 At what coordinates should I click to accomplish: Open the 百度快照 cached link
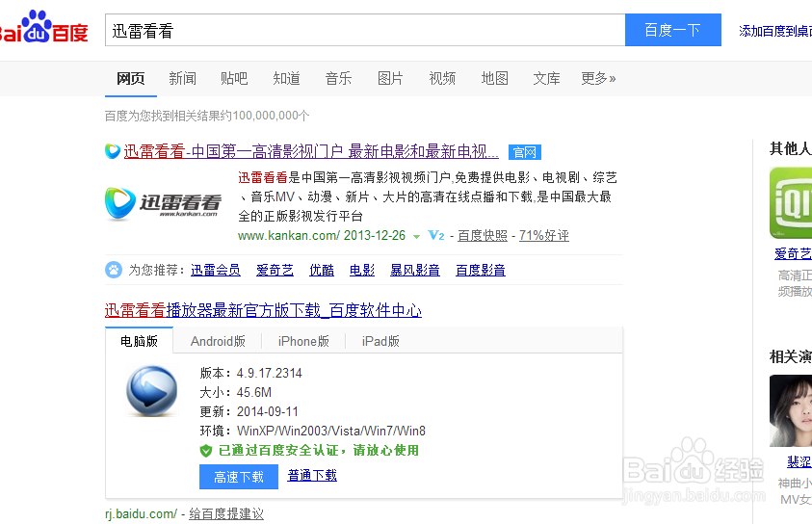pos(483,236)
